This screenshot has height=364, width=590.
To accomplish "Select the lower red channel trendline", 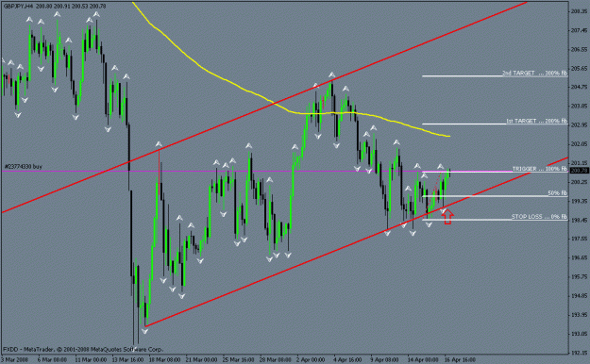I will (358, 241).
